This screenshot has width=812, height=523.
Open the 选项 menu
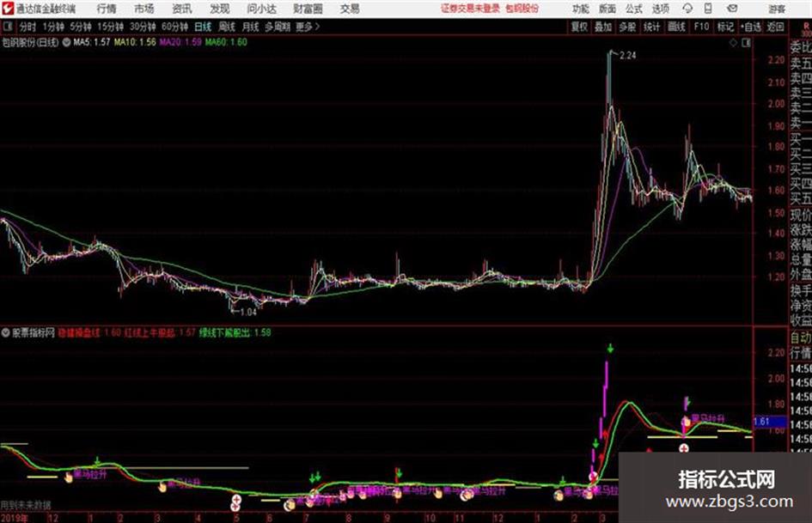(x=660, y=9)
